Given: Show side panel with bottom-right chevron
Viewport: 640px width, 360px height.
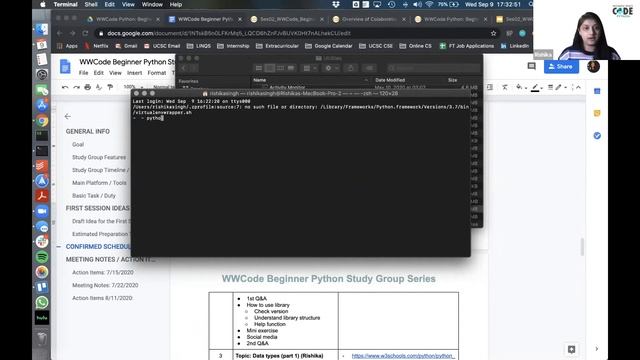Looking at the screenshot, I should (597, 349).
